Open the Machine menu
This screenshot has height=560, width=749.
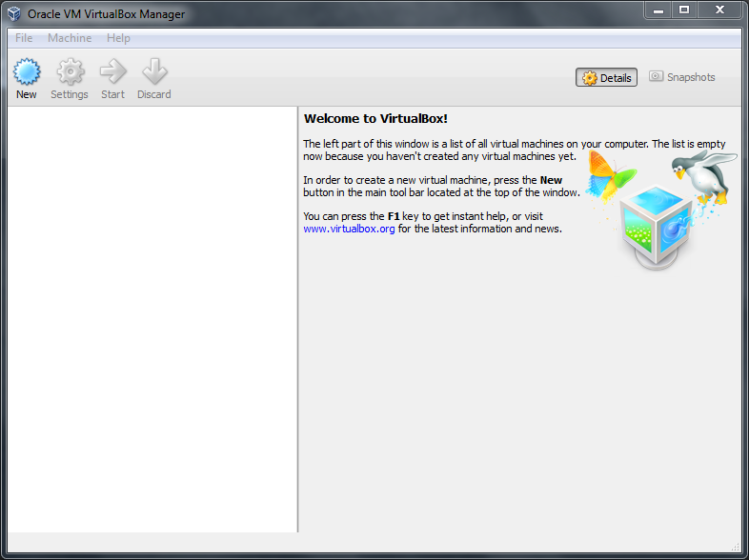[70, 38]
